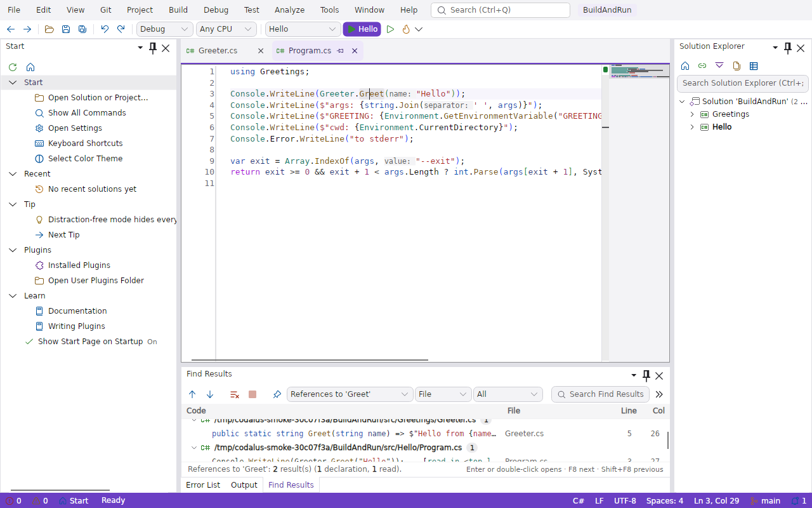Click the Navigate Backward arrow in toolbar
This screenshot has height=508, width=812.
(x=11, y=29)
